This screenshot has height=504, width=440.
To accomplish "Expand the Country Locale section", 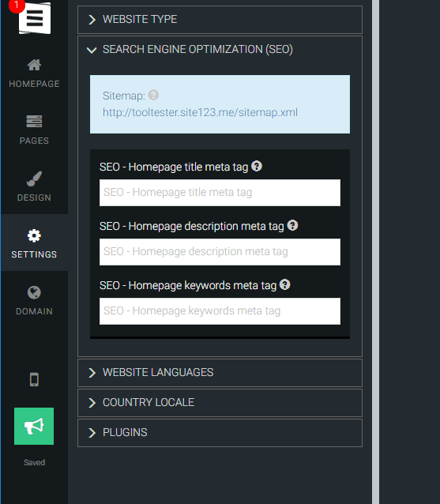I will (220, 403).
